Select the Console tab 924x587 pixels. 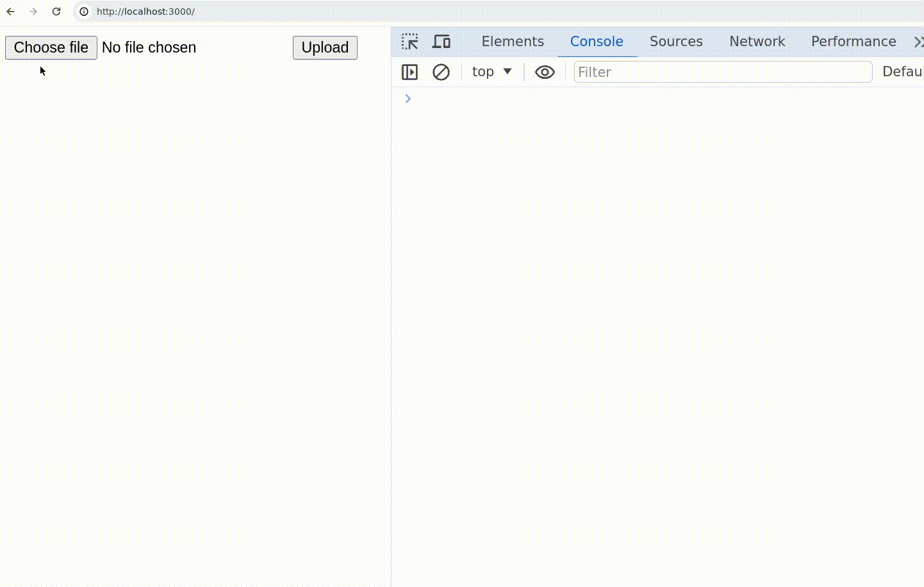pyautogui.click(x=597, y=42)
